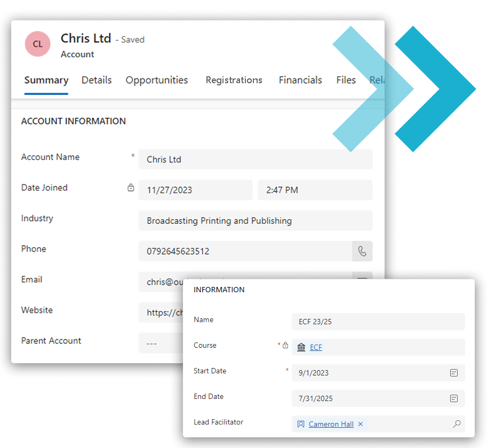Click the Phone number input field
The width and height of the screenshot is (495, 448).
click(245, 251)
